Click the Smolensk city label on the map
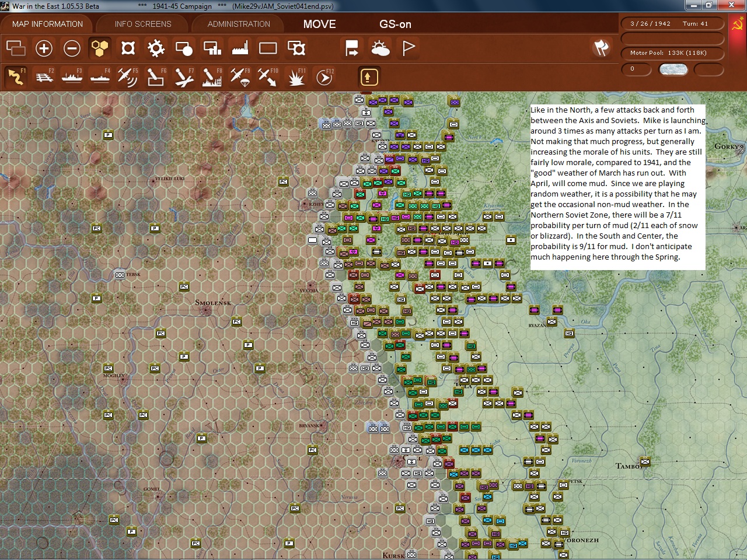 tap(213, 303)
